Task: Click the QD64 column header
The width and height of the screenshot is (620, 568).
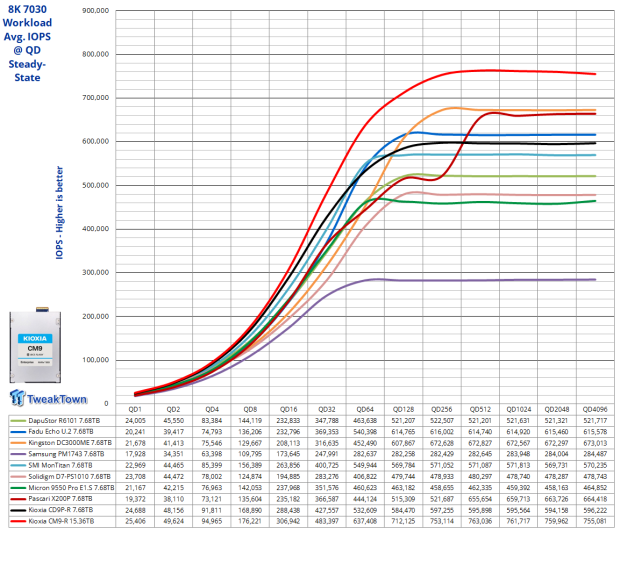Action: point(365,409)
